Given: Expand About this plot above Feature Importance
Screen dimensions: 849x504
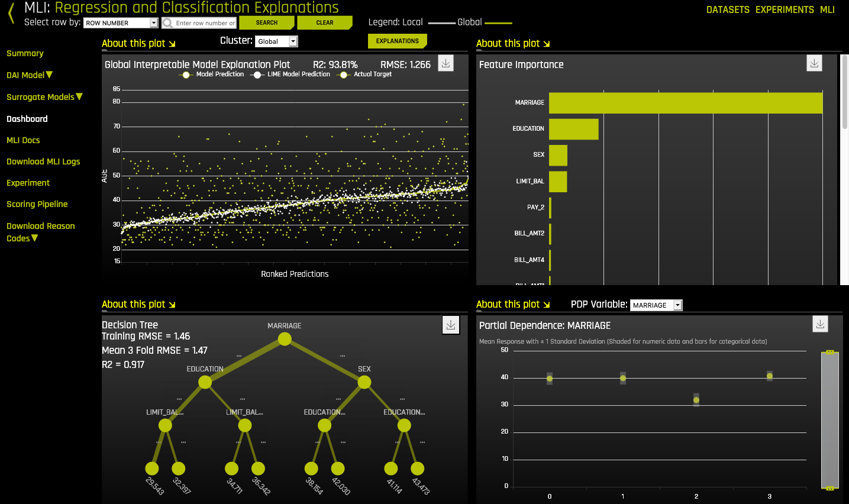Looking at the screenshot, I should [513, 43].
